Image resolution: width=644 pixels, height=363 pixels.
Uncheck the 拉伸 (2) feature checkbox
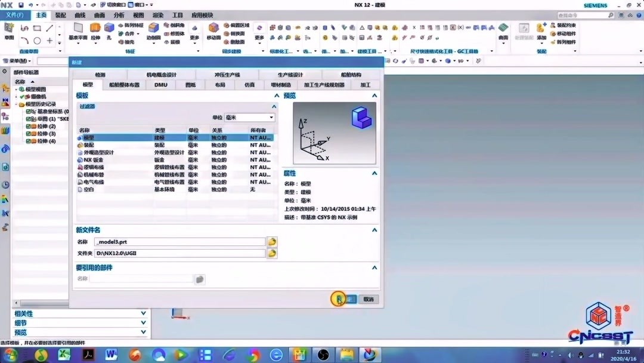coord(29,127)
